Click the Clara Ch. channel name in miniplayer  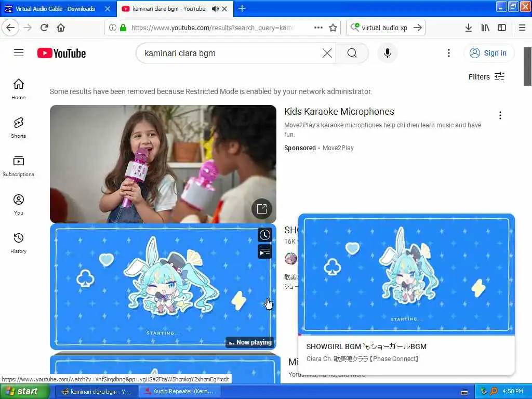point(362,358)
